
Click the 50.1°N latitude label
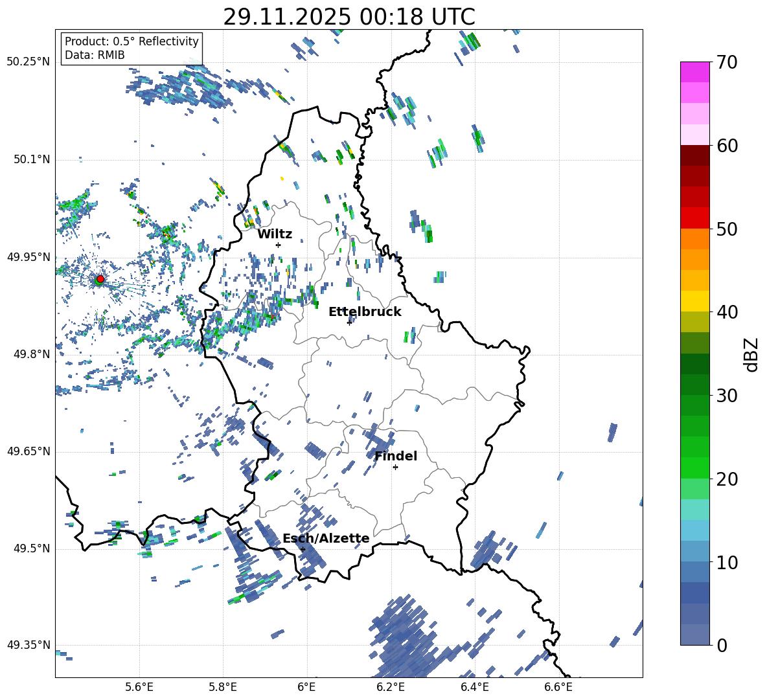31,159
